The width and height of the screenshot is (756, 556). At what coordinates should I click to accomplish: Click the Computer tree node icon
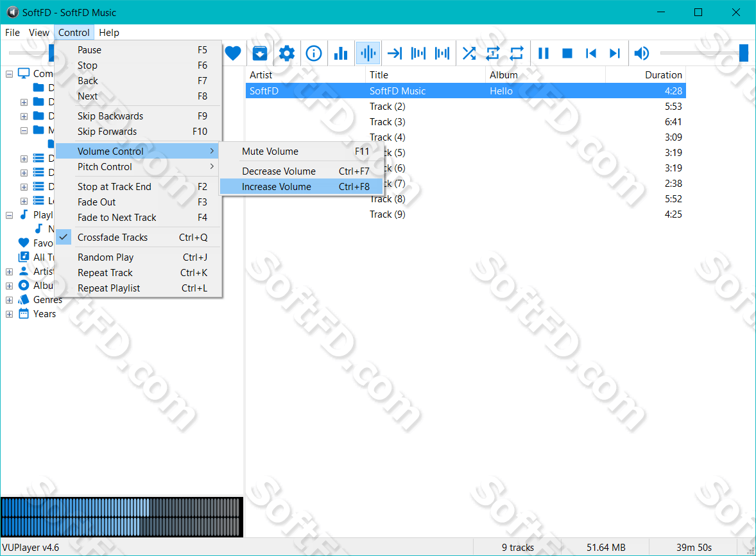[x=24, y=73]
